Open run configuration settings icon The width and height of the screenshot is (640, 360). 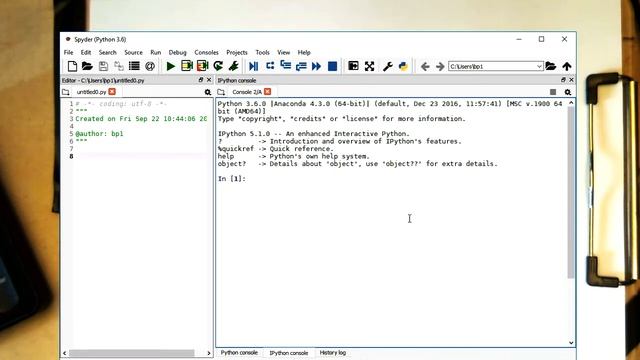[233, 66]
